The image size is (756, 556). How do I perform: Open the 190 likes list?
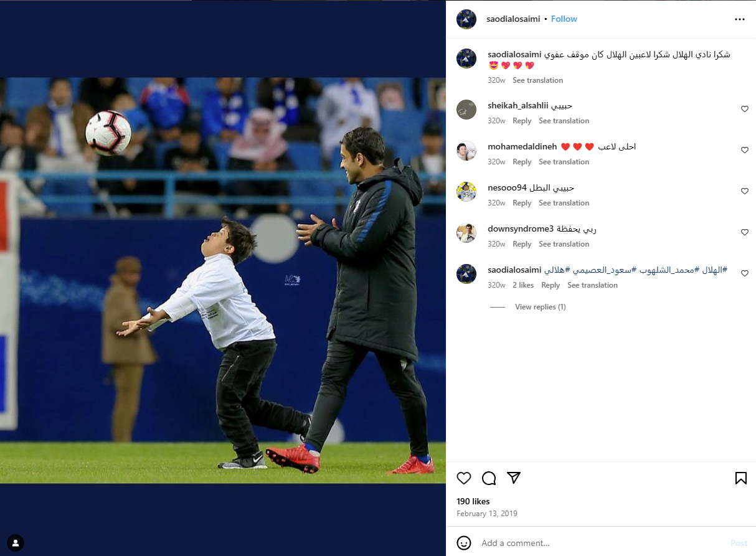pos(473,501)
